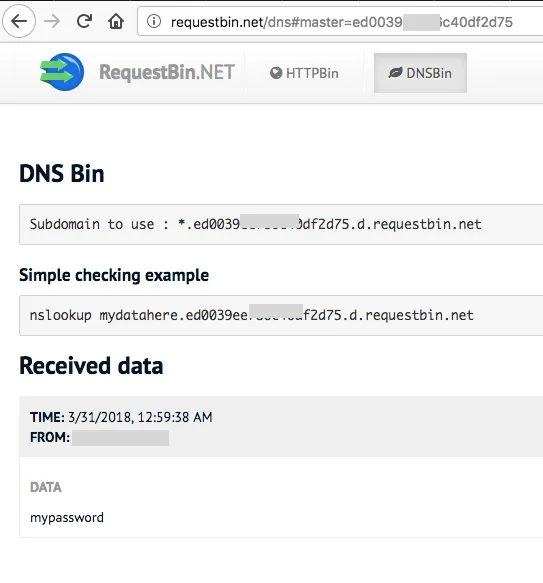This screenshot has height=583, width=543.
Task: Click the leaf icon beside DNSBin
Action: [x=395, y=73]
